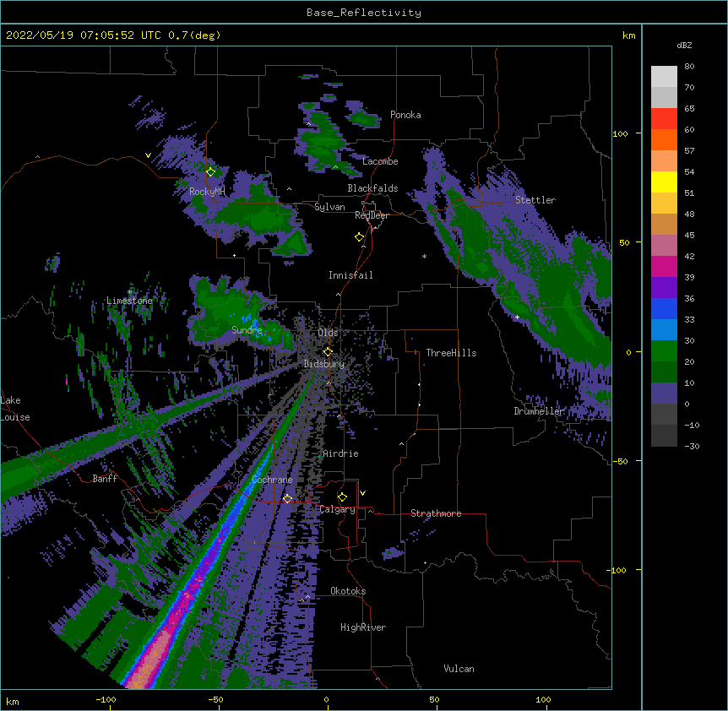Click the asterisk marker east of RedDeer
728x711 pixels.
coord(424,256)
